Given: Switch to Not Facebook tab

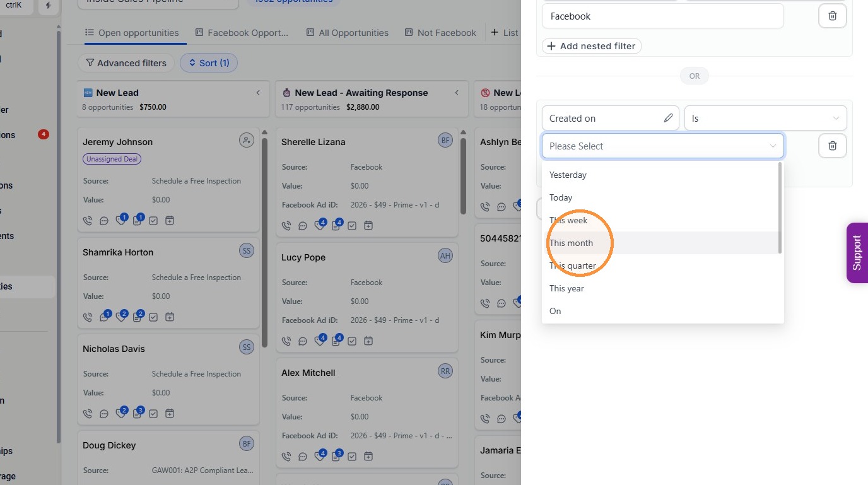Looking at the screenshot, I should [x=440, y=33].
